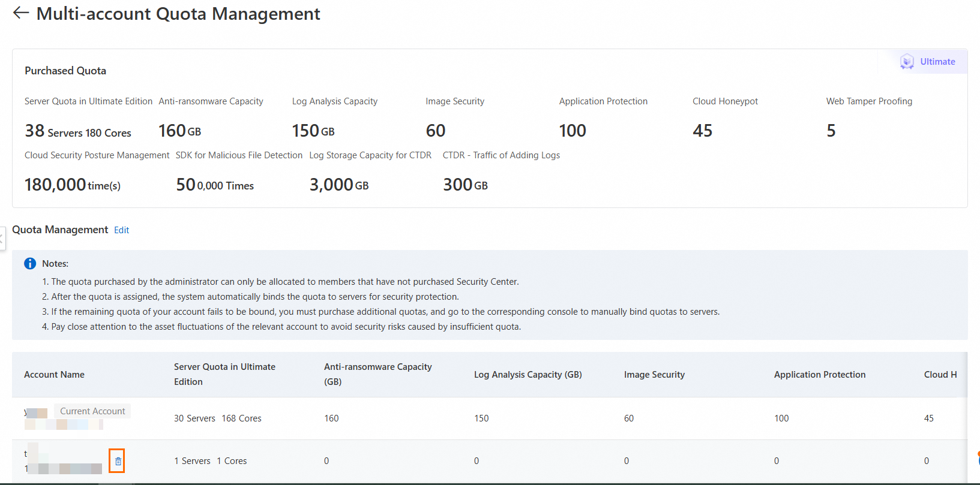Click the Purchased Quota section heading
Screen dimensions: 980x485
65,71
